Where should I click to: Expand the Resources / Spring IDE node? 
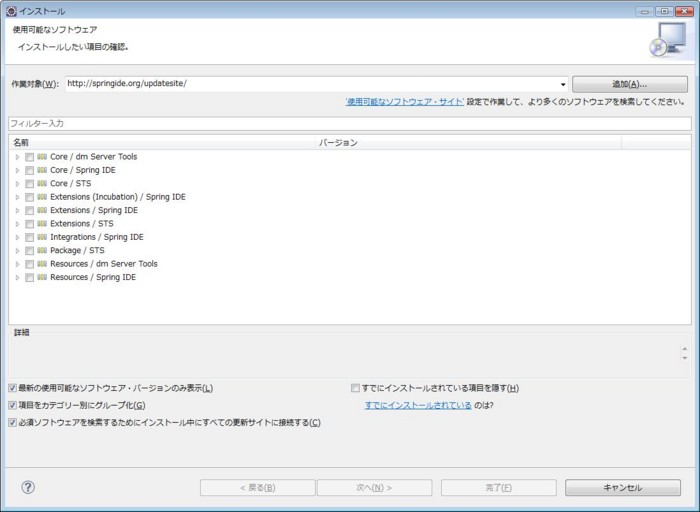17,278
